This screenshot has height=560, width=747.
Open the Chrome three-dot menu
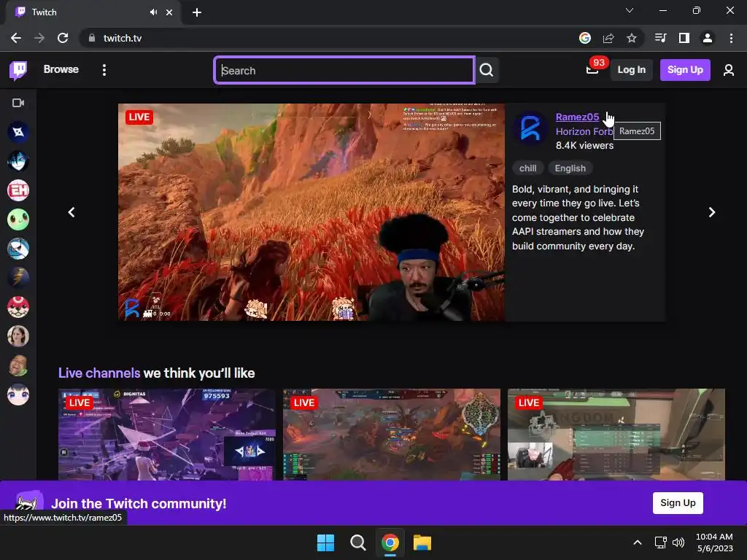pyautogui.click(x=731, y=38)
